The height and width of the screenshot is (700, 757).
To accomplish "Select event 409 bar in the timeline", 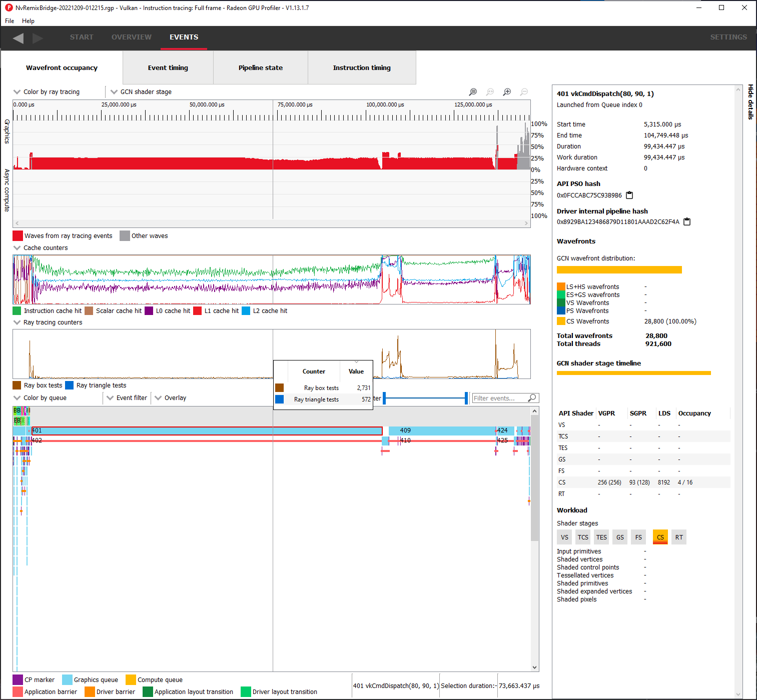I will click(x=442, y=430).
